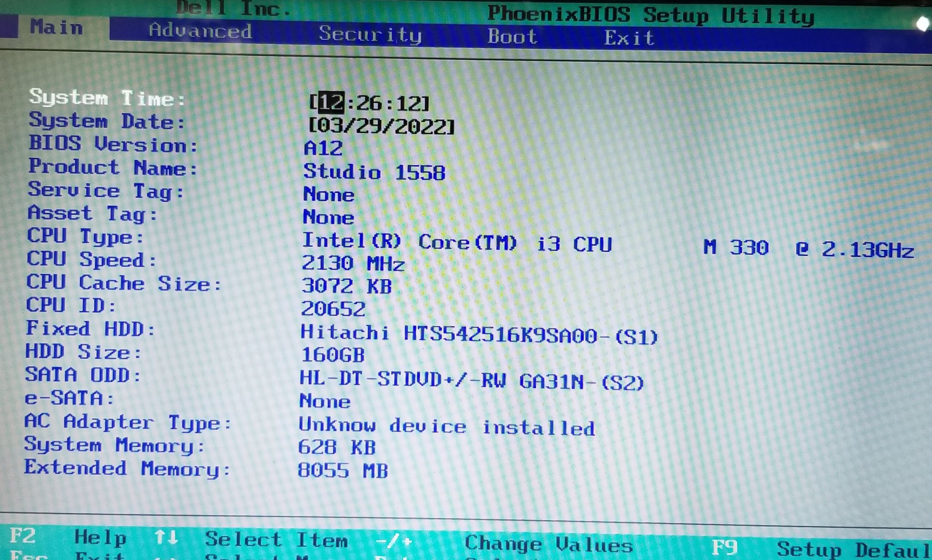Click the BIOS Version A12 value
The image size is (932, 560).
324,148
